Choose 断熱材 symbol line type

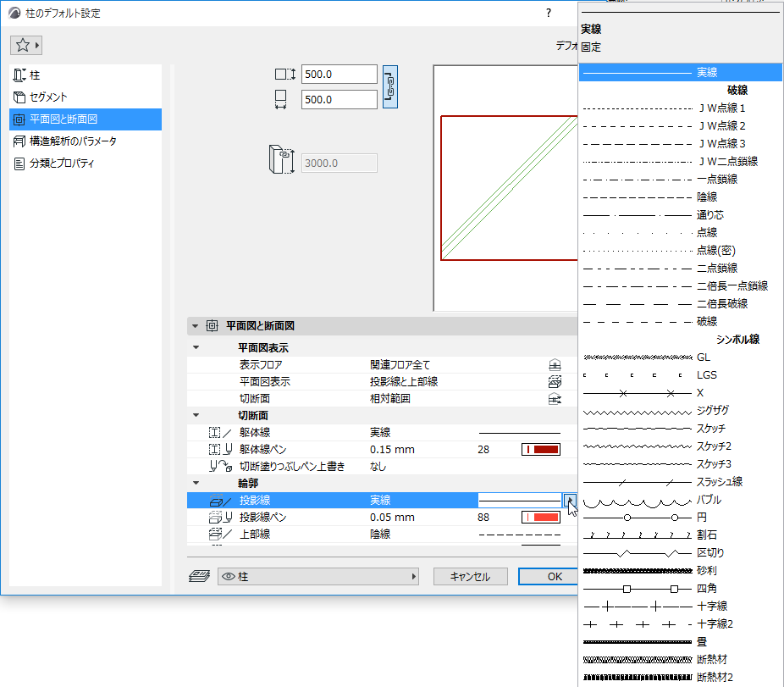click(680, 660)
